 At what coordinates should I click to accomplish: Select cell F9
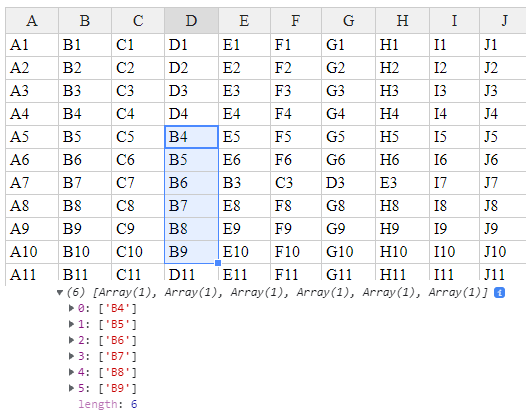pos(296,228)
